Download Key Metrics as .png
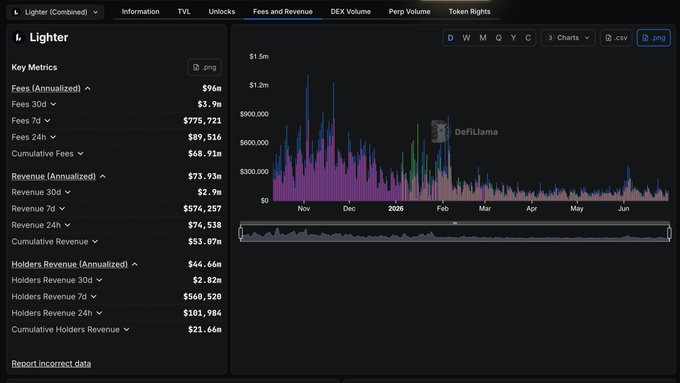Screen dimensions: 680x383 coord(205,67)
